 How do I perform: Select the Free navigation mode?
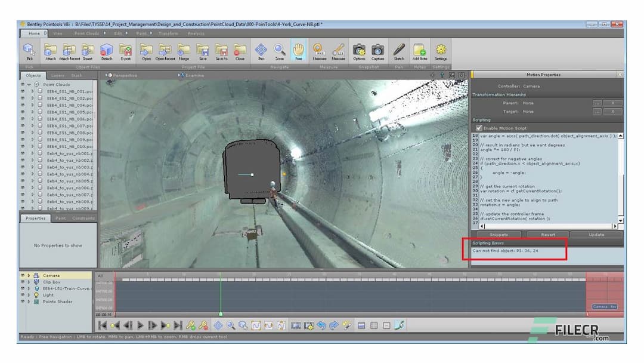(x=299, y=51)
